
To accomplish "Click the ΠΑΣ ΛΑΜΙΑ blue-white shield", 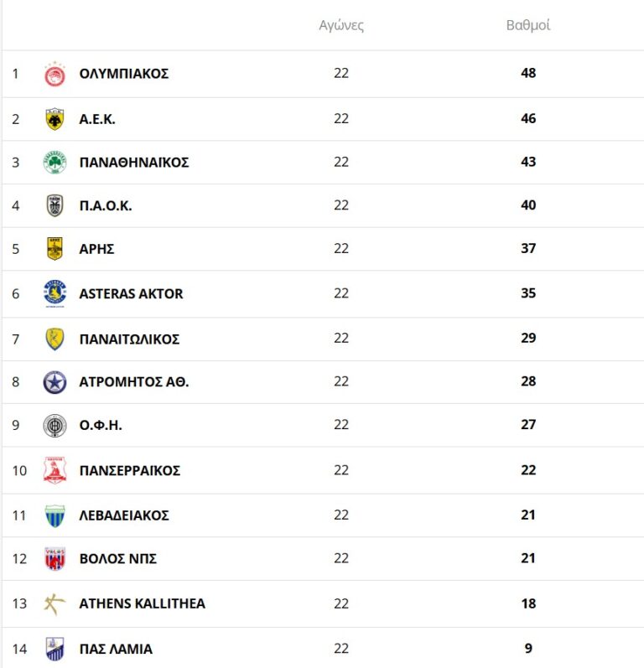I will 55,649.
